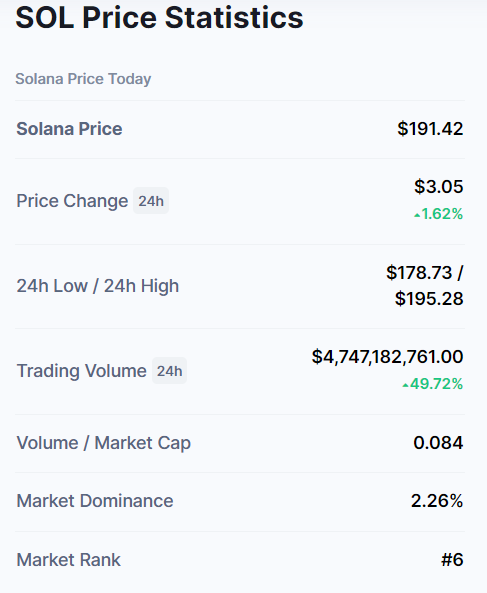Click the $178.73 low value
The height and width of the screenshot is (593, 487).
pyautogui.click(x=419, y=273)
